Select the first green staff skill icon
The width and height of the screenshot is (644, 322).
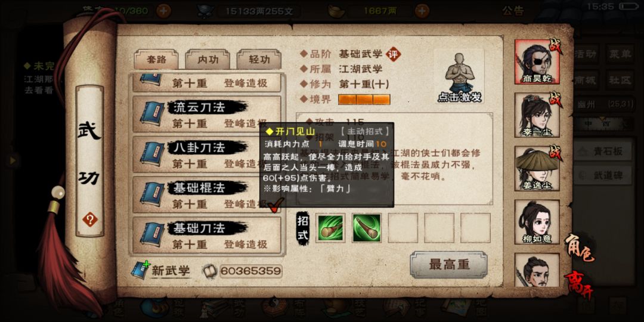(330, 228)
